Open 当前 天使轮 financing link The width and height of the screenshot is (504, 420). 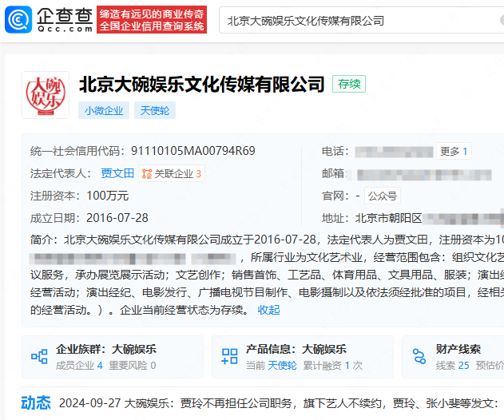[272, 366]
